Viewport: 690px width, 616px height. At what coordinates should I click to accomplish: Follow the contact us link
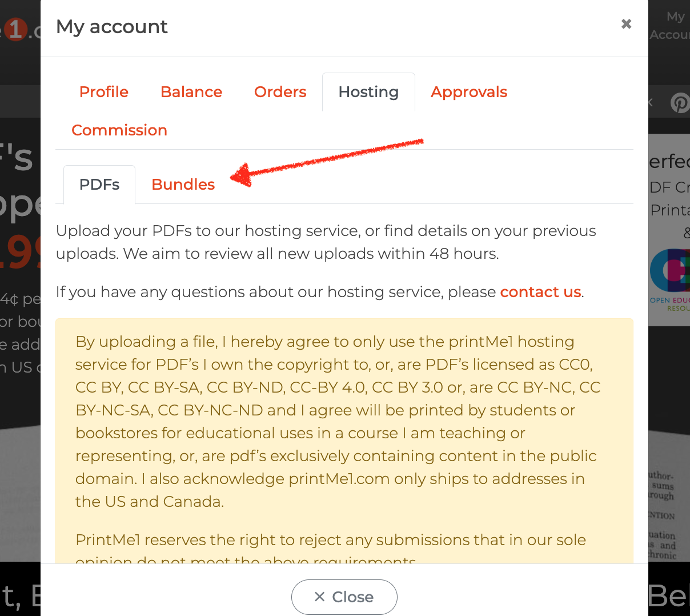(540, 292)
